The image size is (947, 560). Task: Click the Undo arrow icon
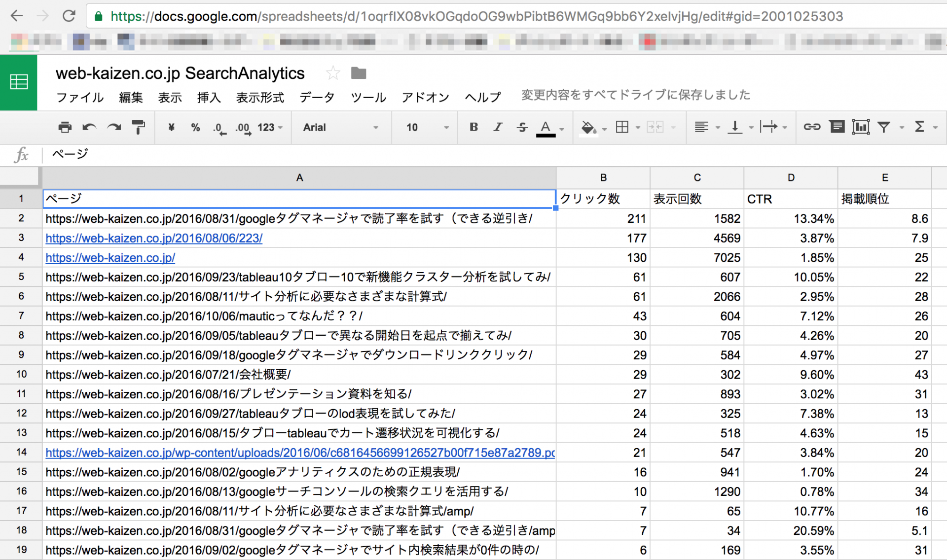tap(89, 127)
